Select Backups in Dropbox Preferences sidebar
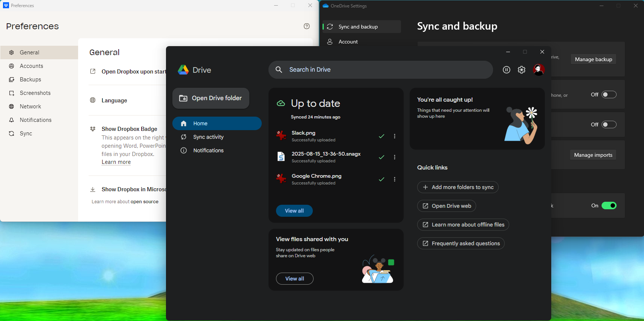The width and height of the screenshot is (644, 321). pos(30,79)
